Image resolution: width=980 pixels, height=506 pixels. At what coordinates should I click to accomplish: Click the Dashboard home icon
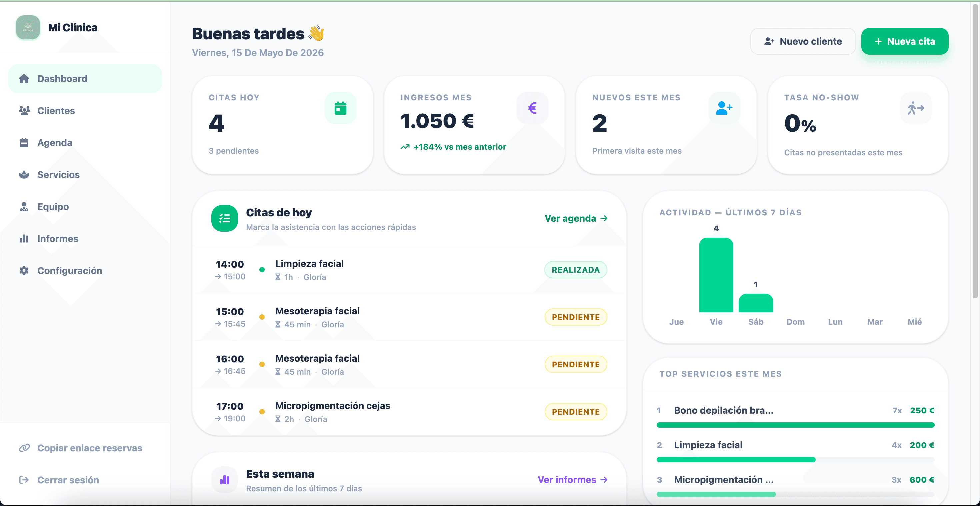click(24, 79)
